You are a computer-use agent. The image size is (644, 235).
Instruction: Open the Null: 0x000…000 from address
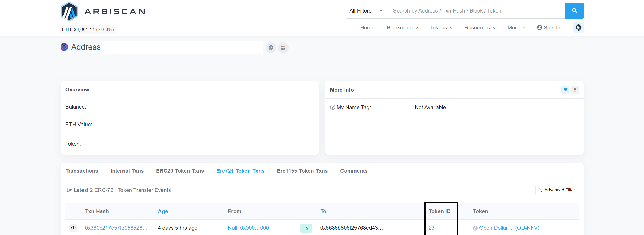pos(248,228)
